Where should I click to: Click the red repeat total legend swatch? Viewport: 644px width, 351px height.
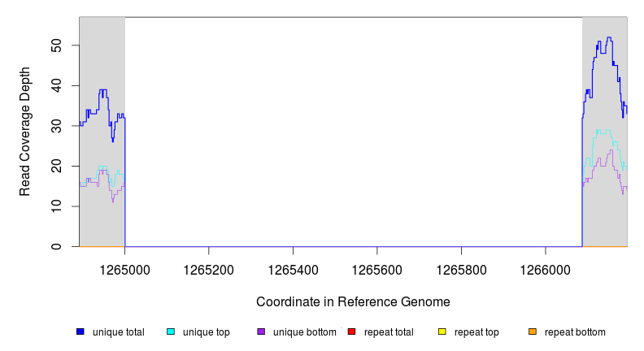click(351, 331)
